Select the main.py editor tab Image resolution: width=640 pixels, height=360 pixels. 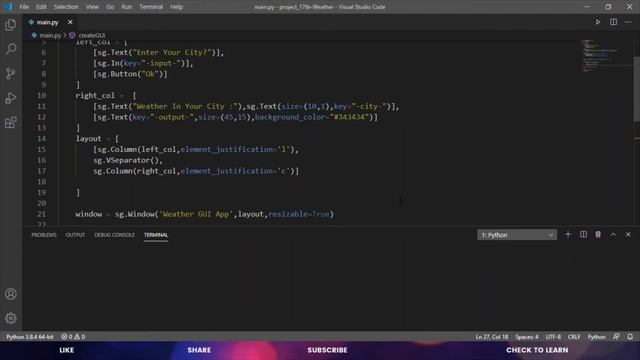pos(47,22)
